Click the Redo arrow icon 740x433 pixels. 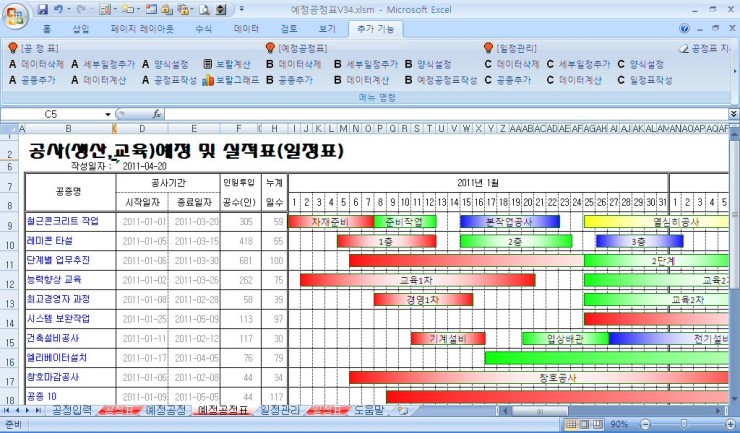pyautogui.click(x=81, y=9)
